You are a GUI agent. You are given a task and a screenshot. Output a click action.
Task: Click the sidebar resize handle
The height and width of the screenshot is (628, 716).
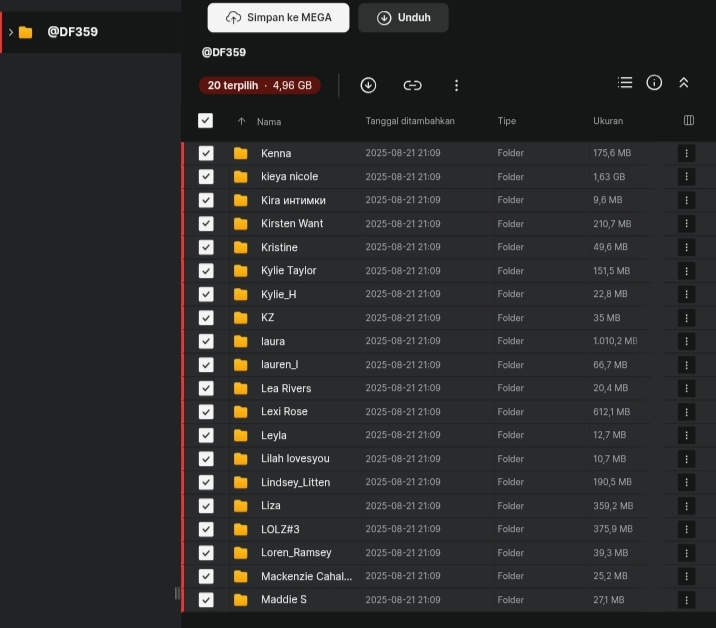[177, 593]
